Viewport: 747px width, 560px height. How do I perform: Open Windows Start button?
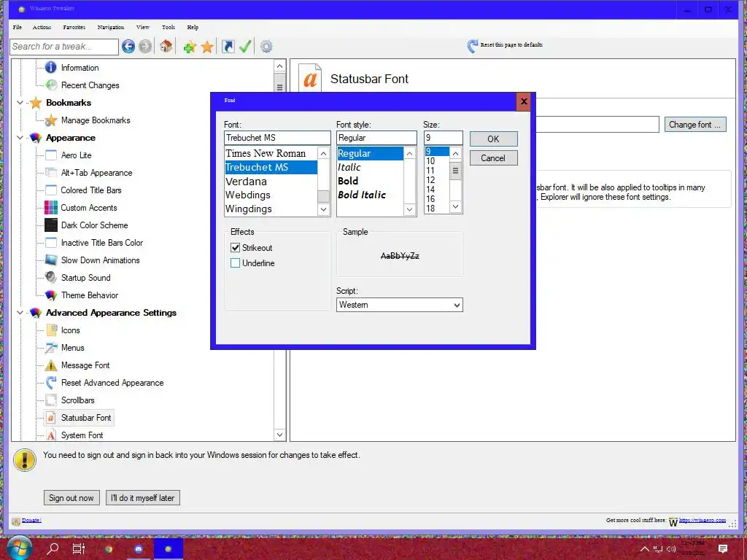point(19,548)
